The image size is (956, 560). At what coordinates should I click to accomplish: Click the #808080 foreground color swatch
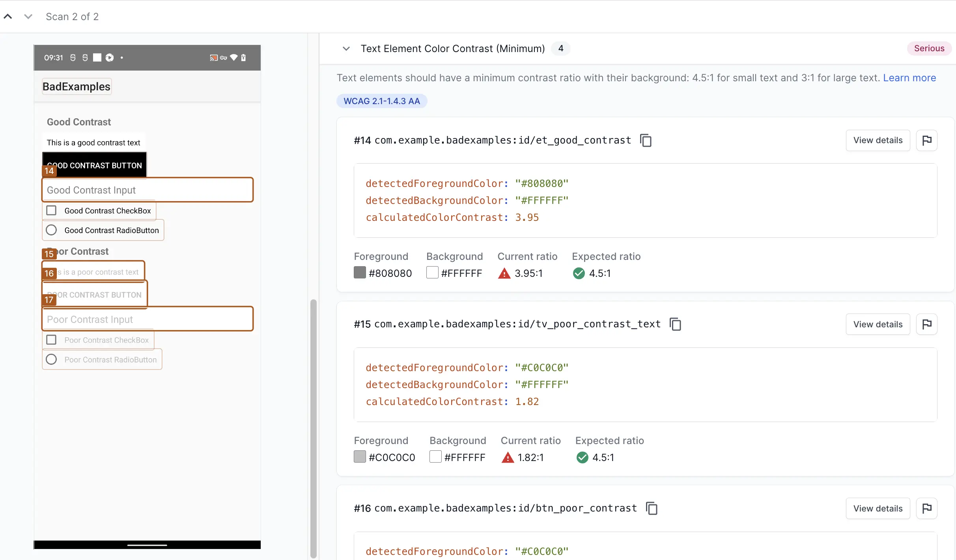point(360,273)
